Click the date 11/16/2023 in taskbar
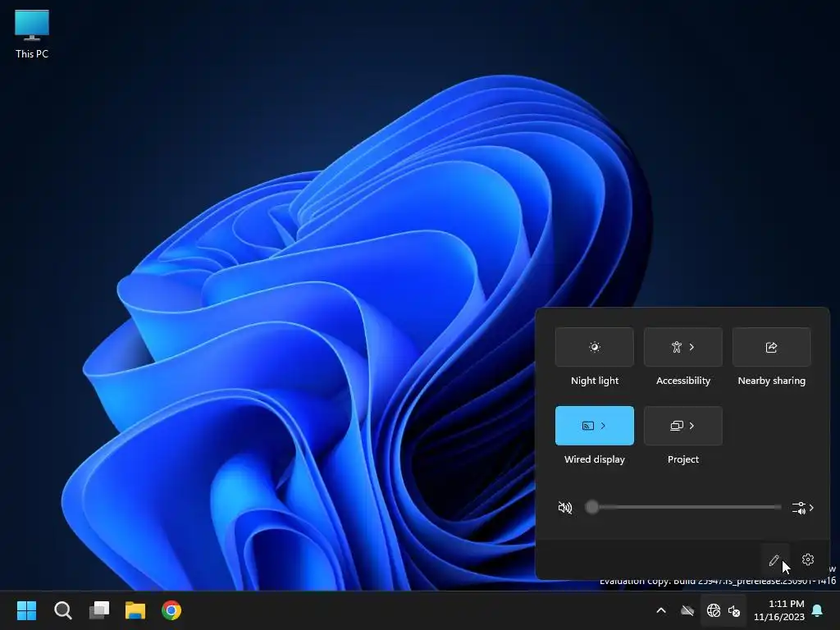840x630 pixels. click(x=779, y=617)
